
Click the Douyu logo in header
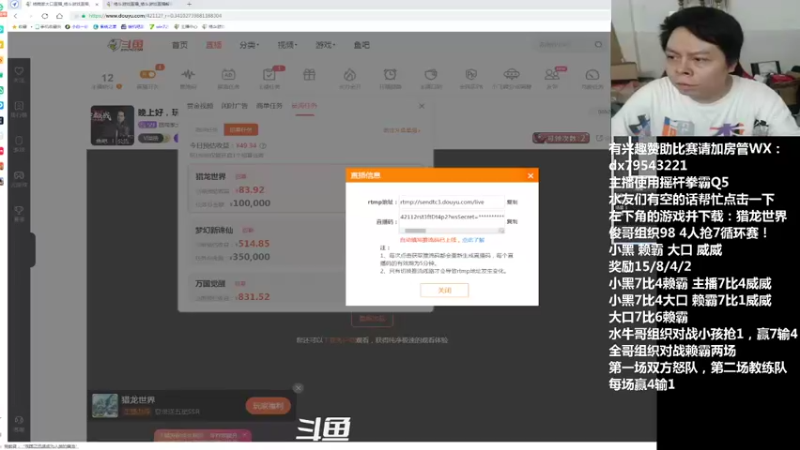(126, 45)
